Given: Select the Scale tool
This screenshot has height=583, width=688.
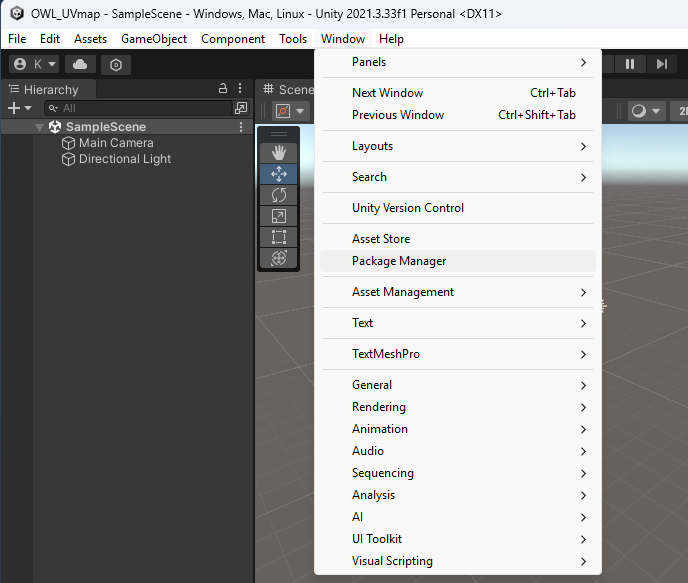Looking at the screenshot, I should coord(279,216).
